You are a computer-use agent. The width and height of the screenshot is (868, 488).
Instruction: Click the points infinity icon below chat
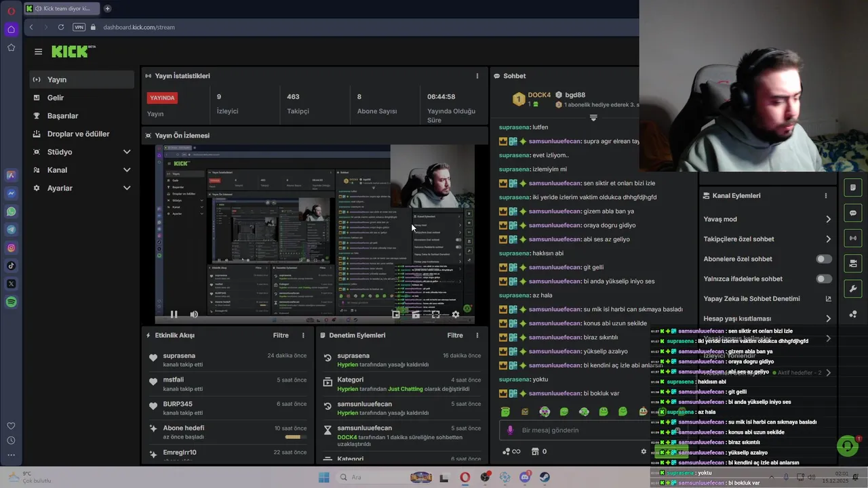tap(511, 451)
